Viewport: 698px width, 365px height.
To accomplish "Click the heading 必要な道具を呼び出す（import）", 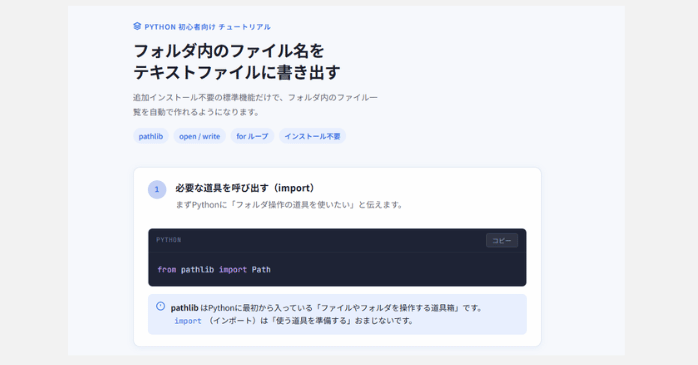I will tap(245, 188).
